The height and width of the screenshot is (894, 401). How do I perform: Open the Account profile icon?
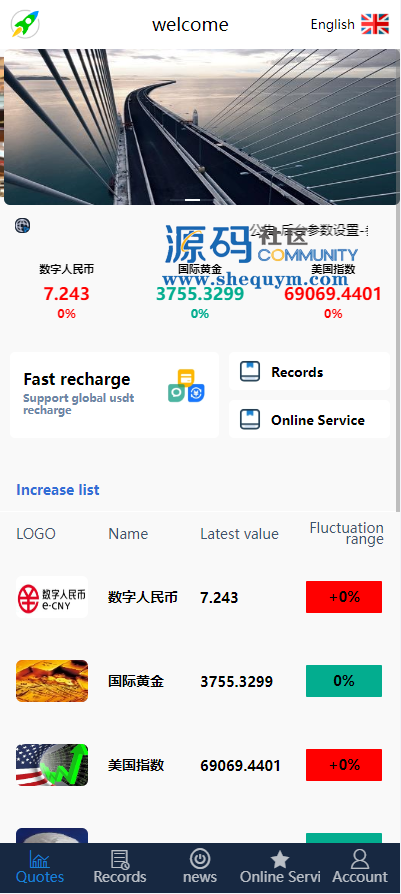(360, 859)
